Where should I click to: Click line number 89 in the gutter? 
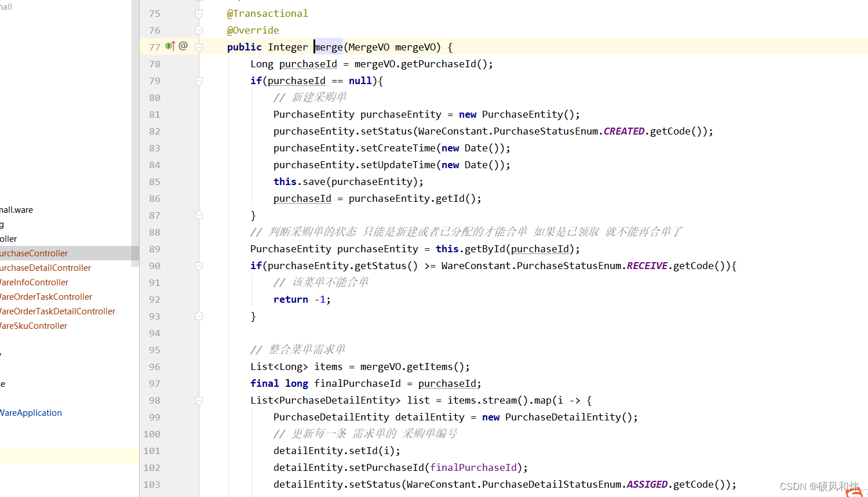point(154,249)
